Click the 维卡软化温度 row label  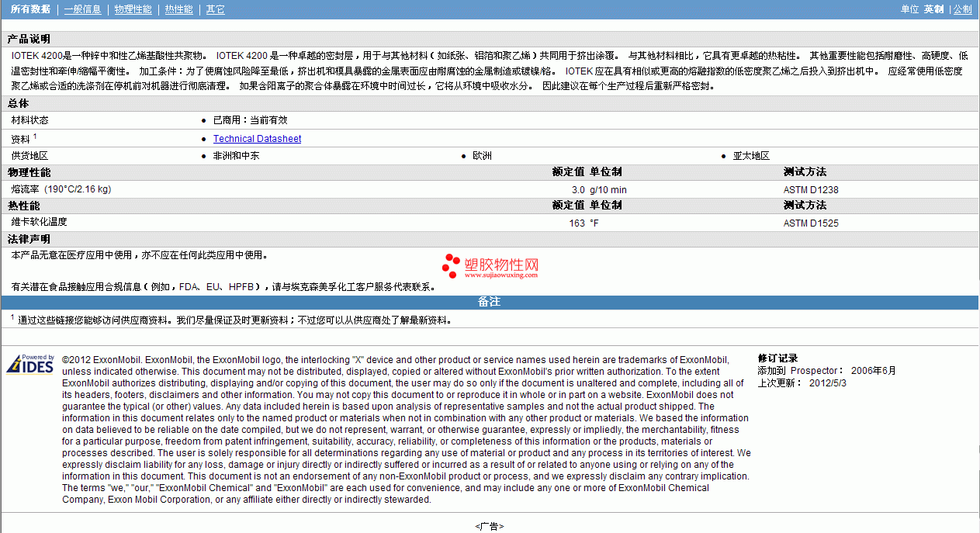pos(39,222)
